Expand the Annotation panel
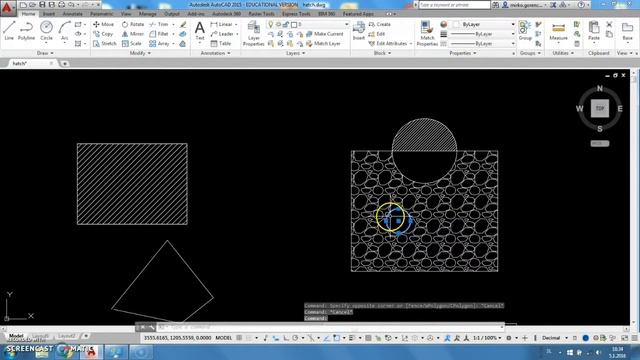Image resolution: width=640 pixels, height=360 pixels. tap(215, 53)
